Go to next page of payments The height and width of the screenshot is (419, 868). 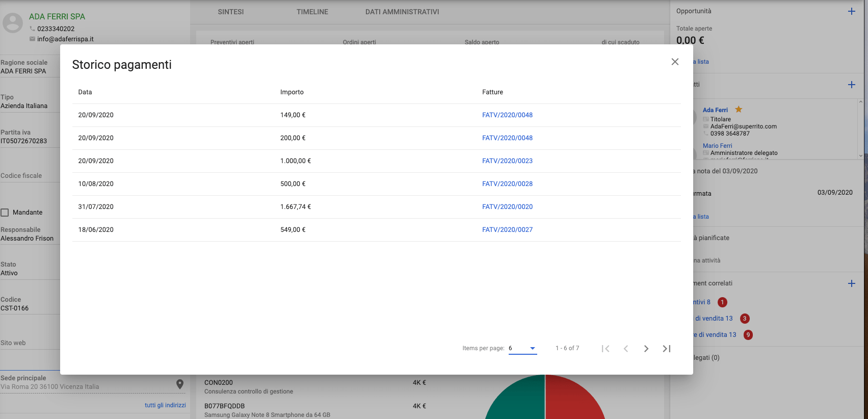[x=646, y=349]
